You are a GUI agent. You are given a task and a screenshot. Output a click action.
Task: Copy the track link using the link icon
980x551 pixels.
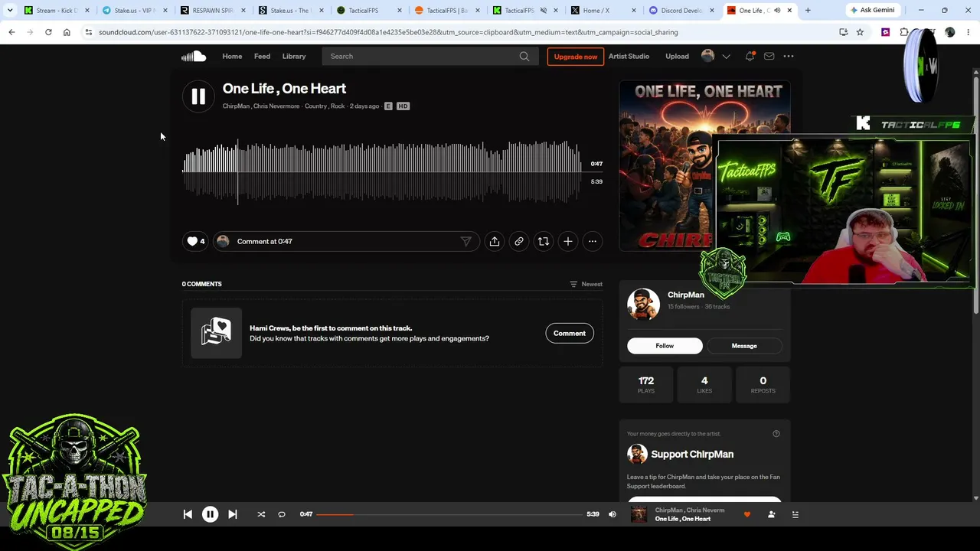point(519,241)
